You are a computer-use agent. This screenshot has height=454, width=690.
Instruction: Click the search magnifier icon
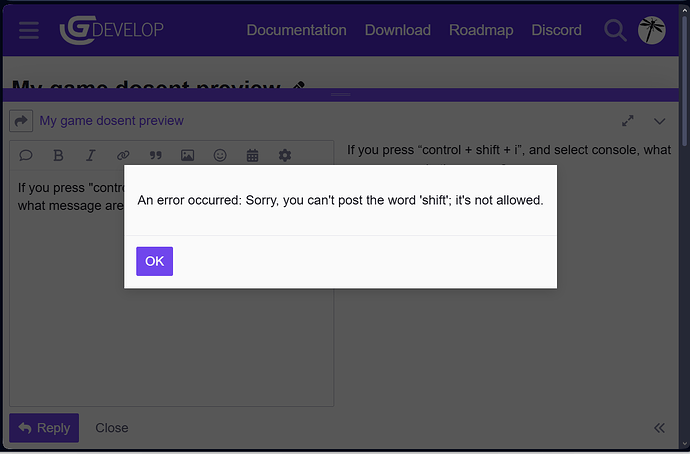(615, 30)
